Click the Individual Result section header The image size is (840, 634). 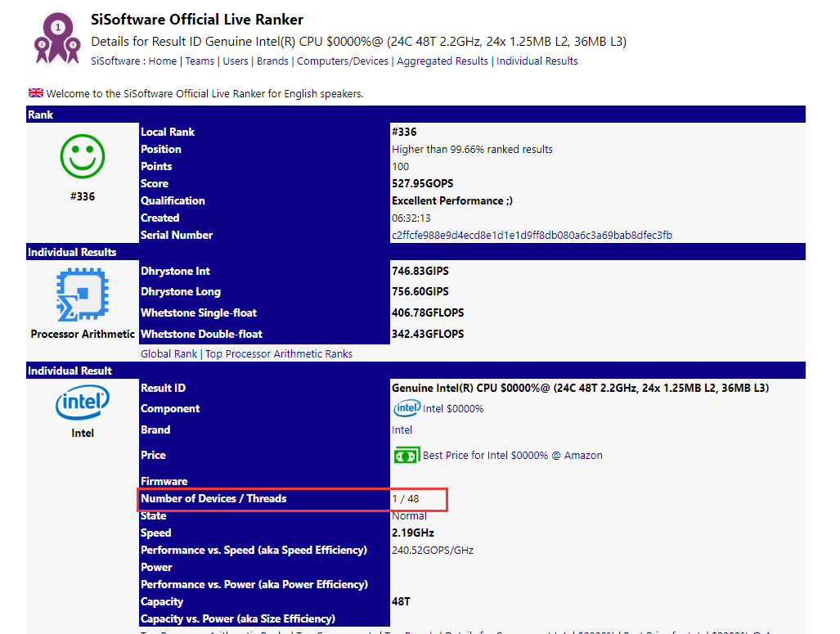[x=416, y=371]
